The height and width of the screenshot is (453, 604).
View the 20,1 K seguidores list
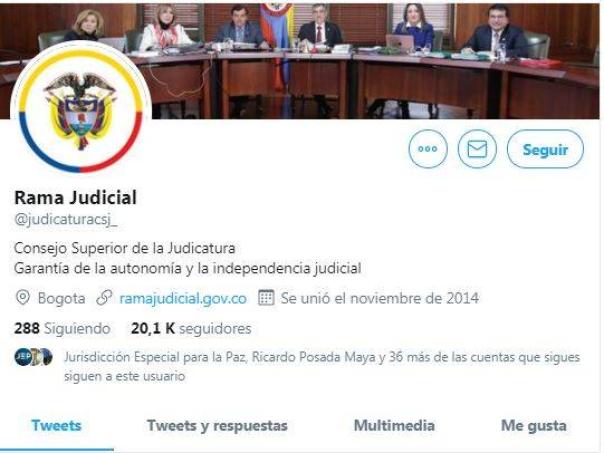[x=191, y=329]
